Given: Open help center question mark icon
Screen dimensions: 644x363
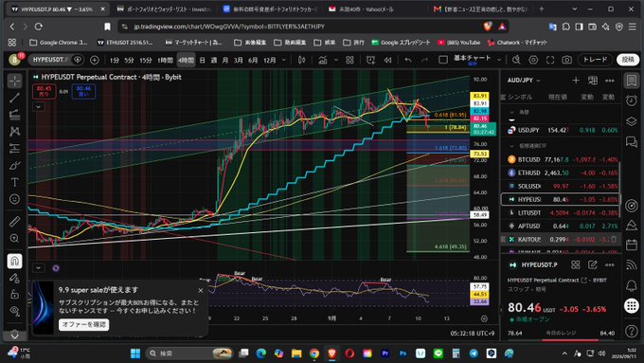Looking at the screenshot, I should 632,331.
